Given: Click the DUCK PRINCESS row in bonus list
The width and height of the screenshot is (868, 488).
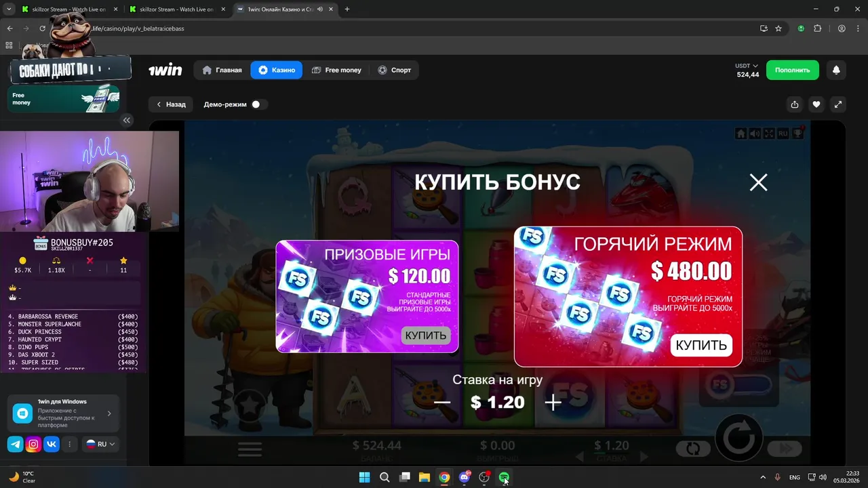Looking at the screenshot, I should click(73, 332).
